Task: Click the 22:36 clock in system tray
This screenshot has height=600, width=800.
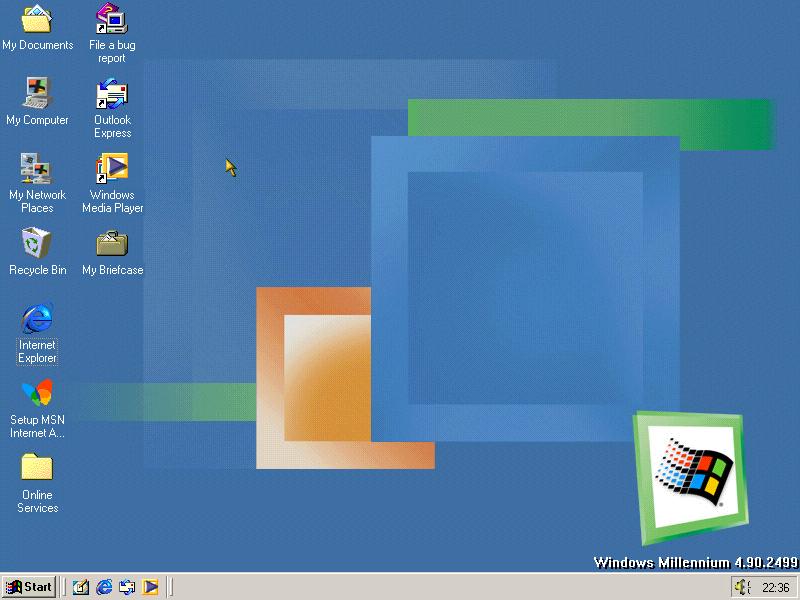Action: coord(775,587)
